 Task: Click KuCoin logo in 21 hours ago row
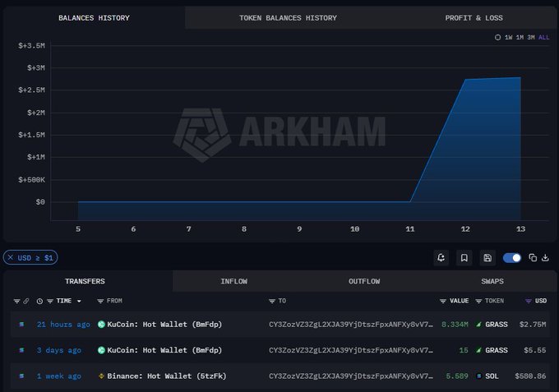click(x=101, y=325)
